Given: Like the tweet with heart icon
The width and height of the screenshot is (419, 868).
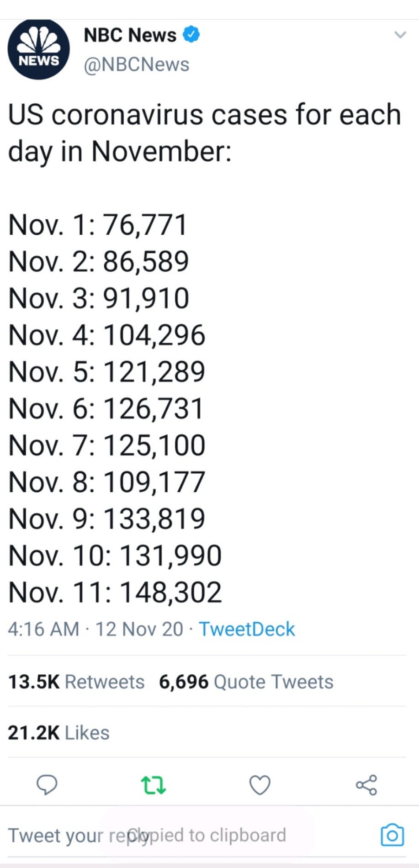Looking at the screenshot, I should click(260, 785).
